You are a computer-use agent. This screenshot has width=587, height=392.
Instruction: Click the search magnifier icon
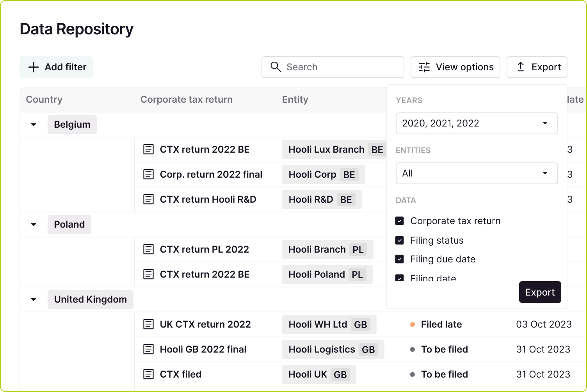click(276, 67)
